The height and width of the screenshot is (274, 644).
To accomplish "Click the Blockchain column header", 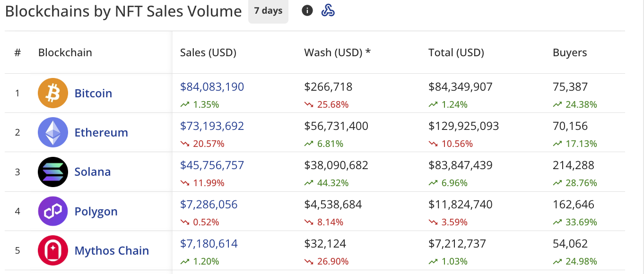I will pyautogui.click(x=65, y=52).
